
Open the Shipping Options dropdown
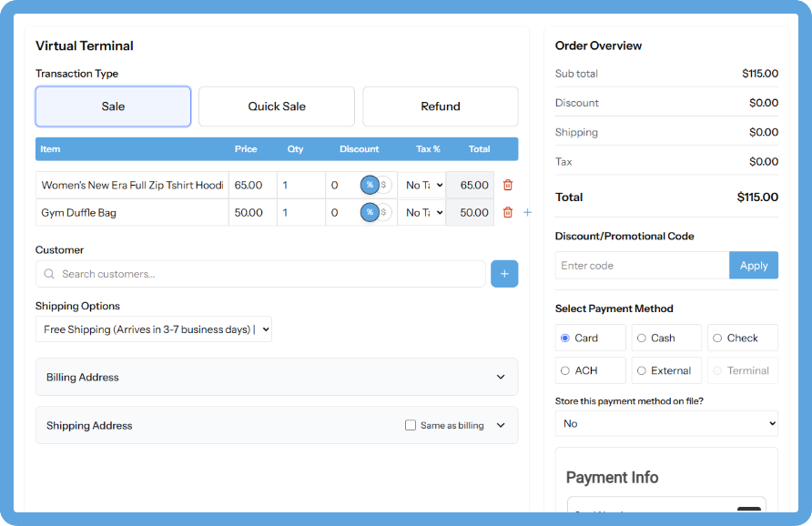155,329
